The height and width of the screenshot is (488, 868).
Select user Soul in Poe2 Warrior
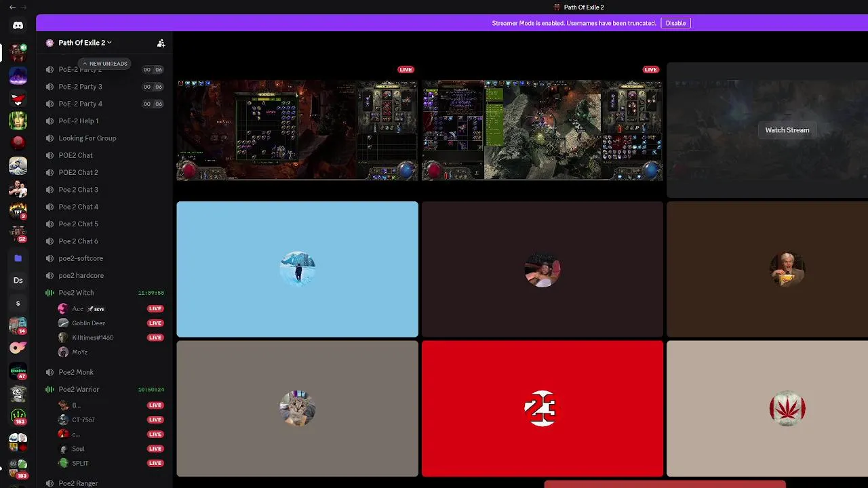(112, 449)
